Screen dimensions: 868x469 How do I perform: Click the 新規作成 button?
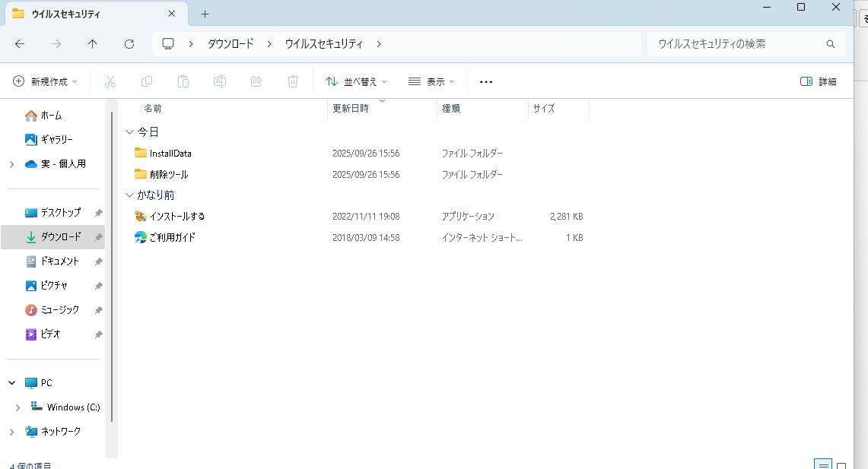(46, 81)
